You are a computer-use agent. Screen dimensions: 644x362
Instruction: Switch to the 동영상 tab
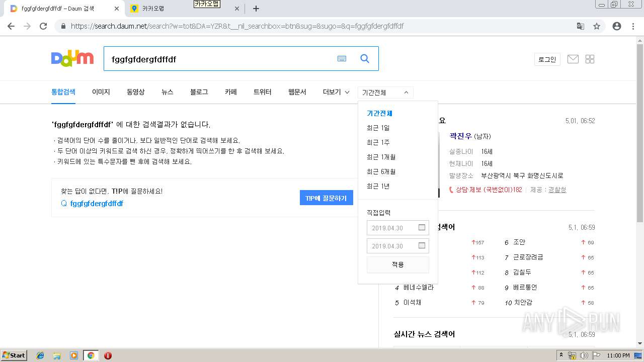(x=136, y=92)
